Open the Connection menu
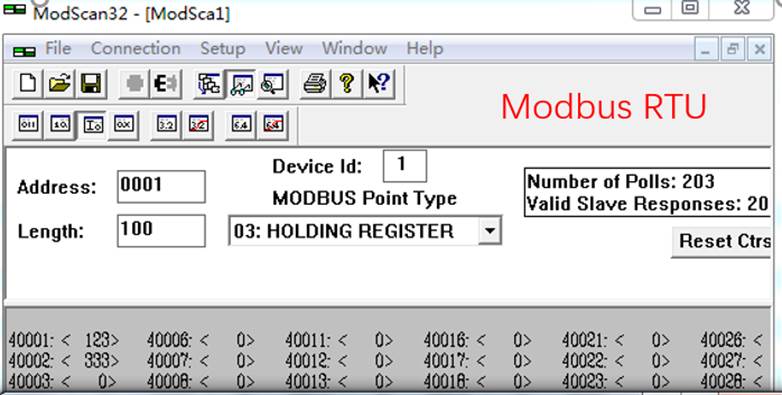Screen dimensions: 782x395 coord(136,48)
